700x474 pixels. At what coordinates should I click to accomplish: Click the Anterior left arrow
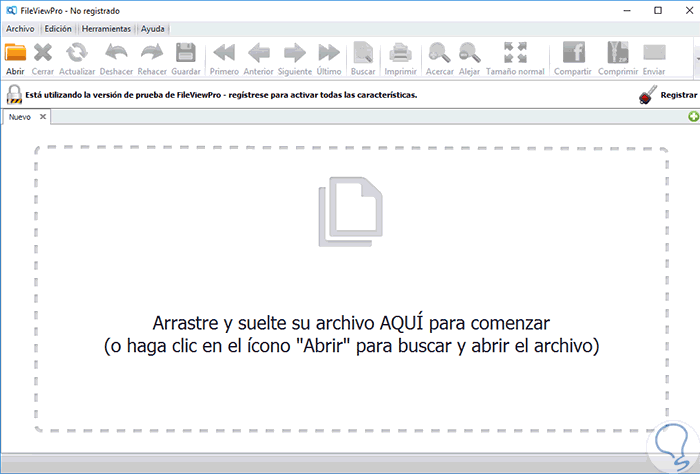coord(258,53)
